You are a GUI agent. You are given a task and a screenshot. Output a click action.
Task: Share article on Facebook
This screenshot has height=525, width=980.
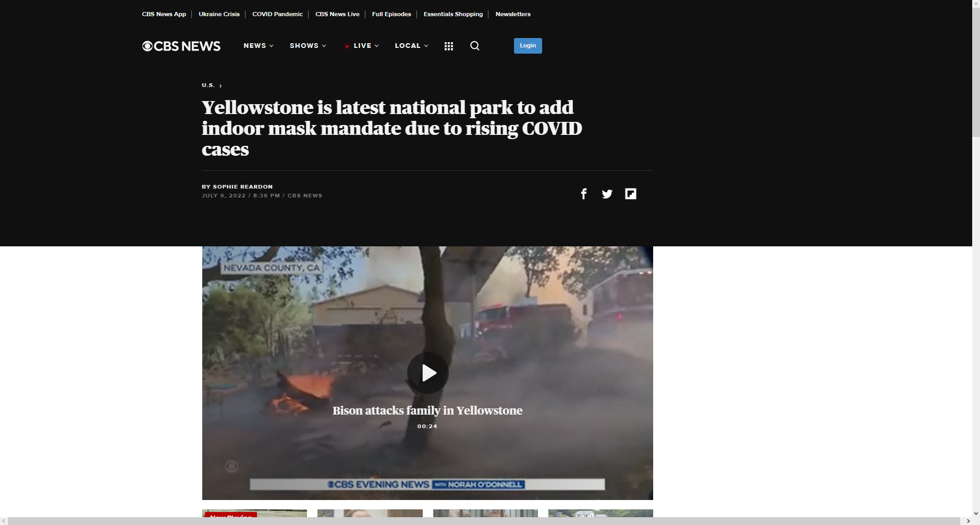[x=584, y=194]
